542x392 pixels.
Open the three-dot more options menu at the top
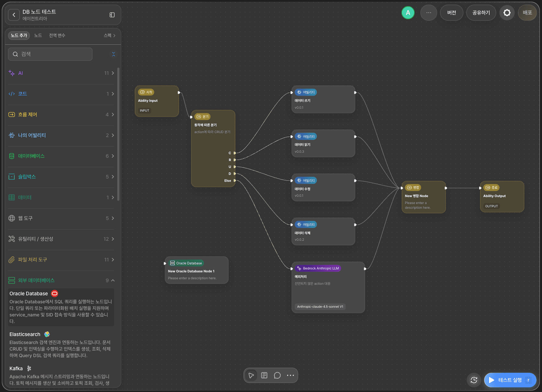(429, 13)
